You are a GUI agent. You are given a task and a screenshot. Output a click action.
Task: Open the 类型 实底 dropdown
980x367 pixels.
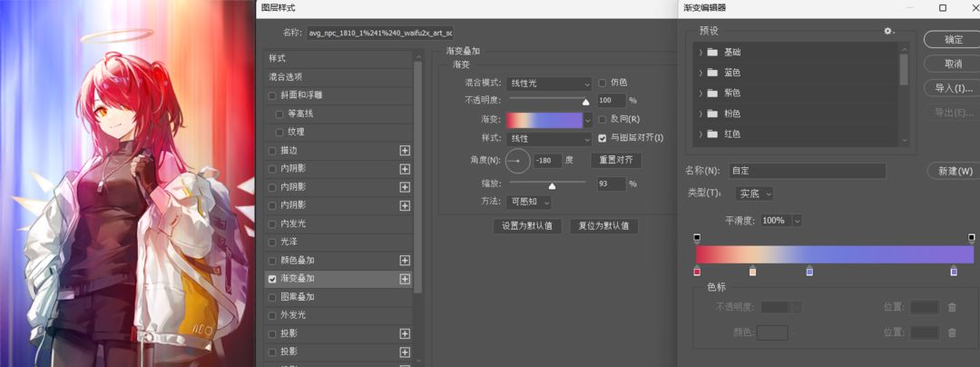click(x=755, y=193)
